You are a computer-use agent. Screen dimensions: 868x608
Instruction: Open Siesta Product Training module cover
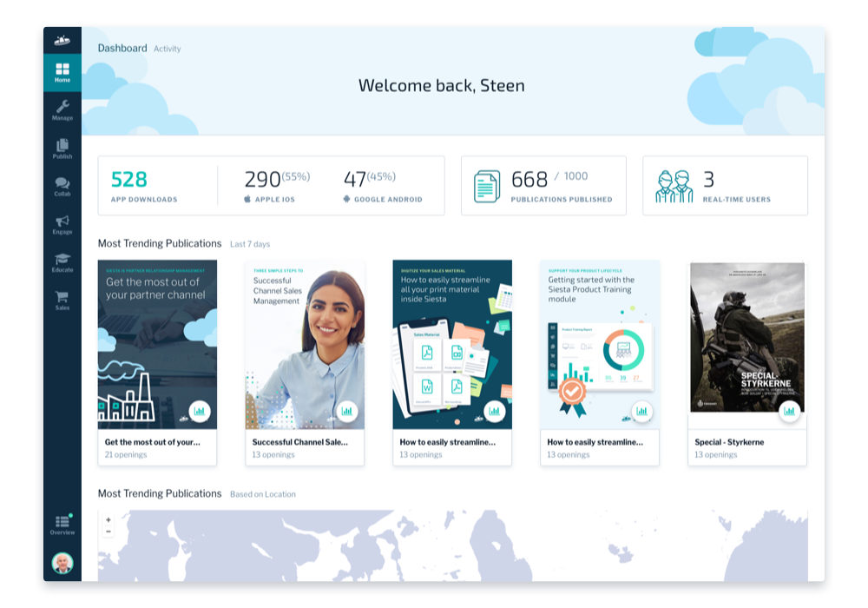600,345
